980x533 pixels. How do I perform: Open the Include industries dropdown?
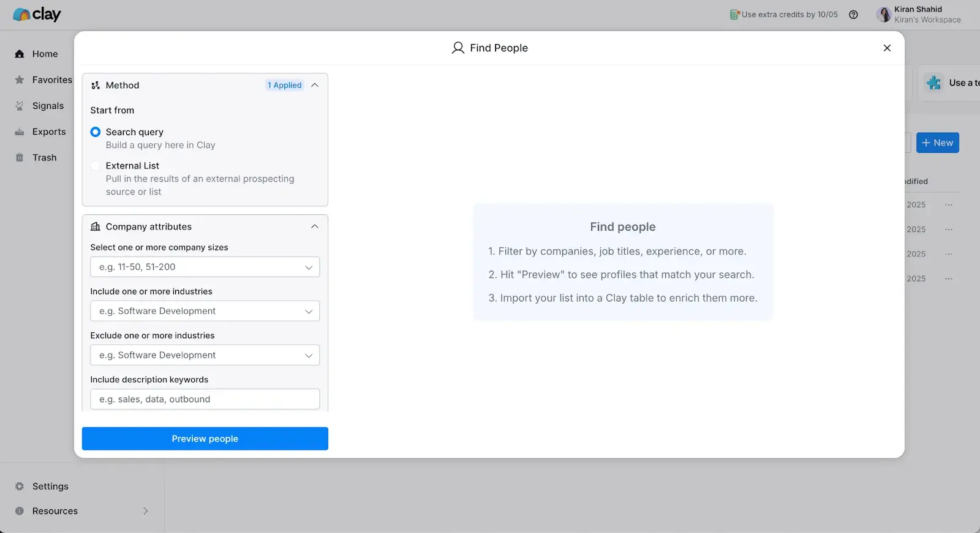tap(205, 311)
